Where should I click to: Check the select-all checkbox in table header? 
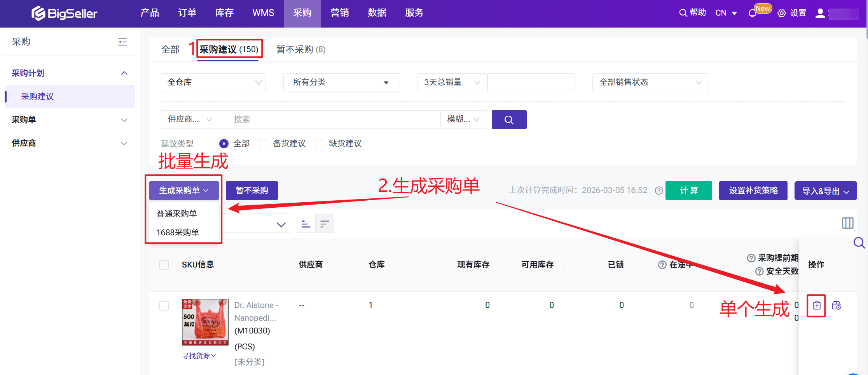pos(164,265)
